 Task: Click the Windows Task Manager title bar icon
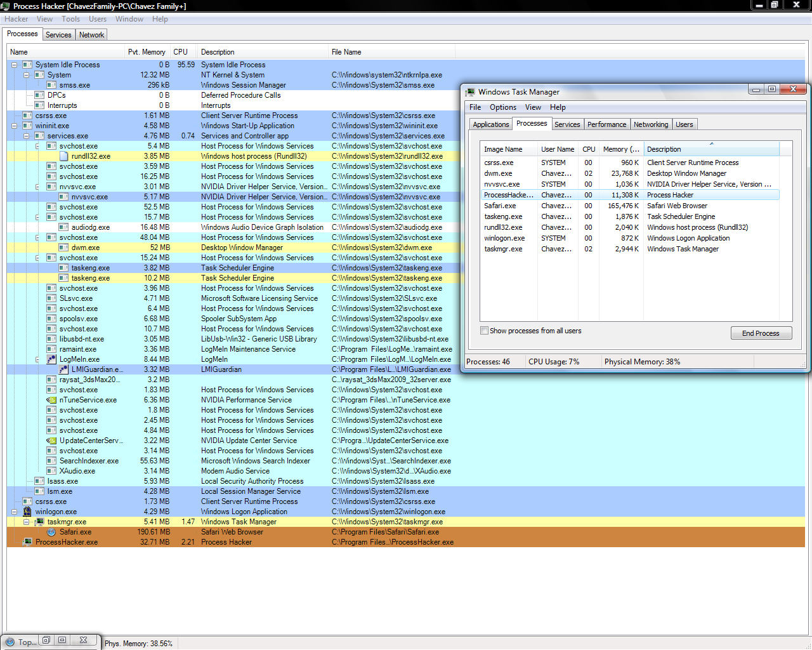coord(470,92)
